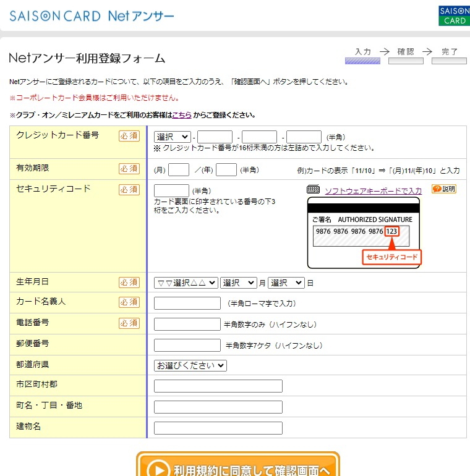Click the expiry month (月) input field
Image resolution: width=470 pixels, height=476 pixels.
pyautogui.click(x=179, y=170)
